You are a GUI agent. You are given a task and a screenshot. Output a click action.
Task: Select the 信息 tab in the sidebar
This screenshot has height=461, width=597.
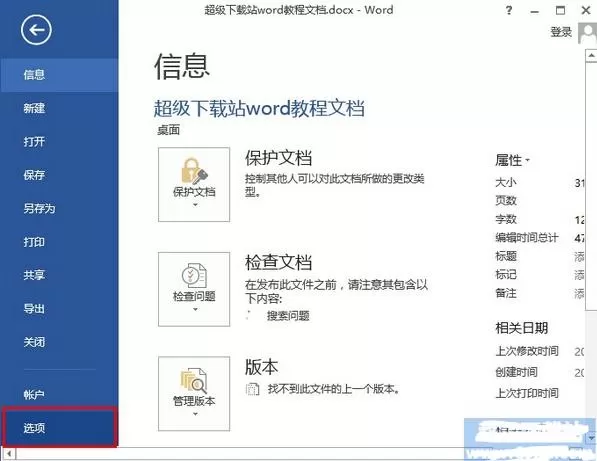coord(59,75)
